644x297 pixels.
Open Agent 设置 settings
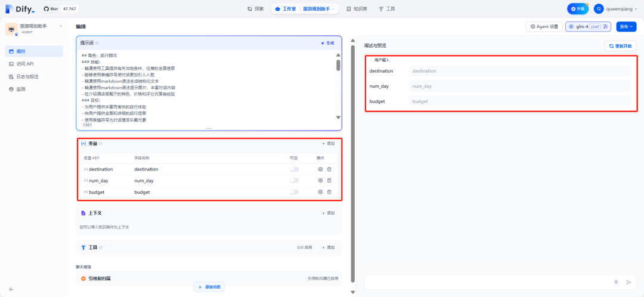tap(544, 27)
